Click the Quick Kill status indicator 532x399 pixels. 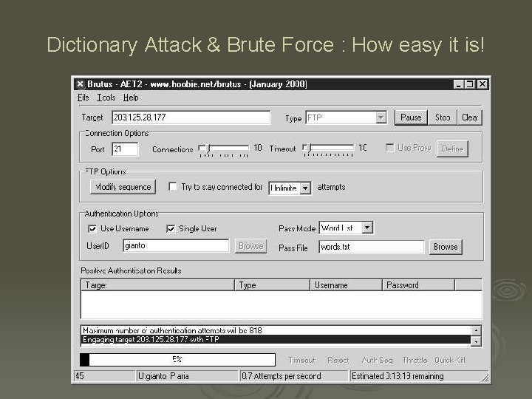(449, 361)
